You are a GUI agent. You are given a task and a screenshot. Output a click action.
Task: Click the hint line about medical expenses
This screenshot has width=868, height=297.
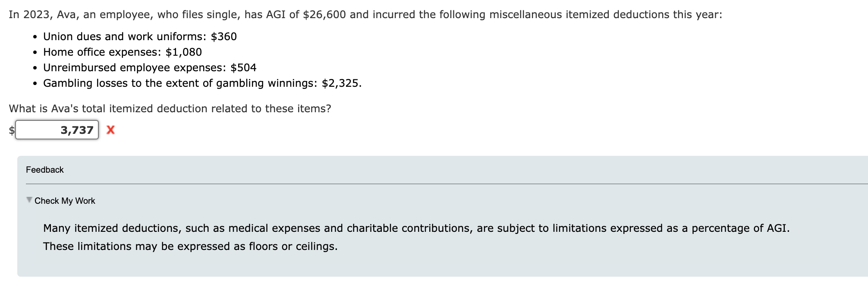click(416, 228)
